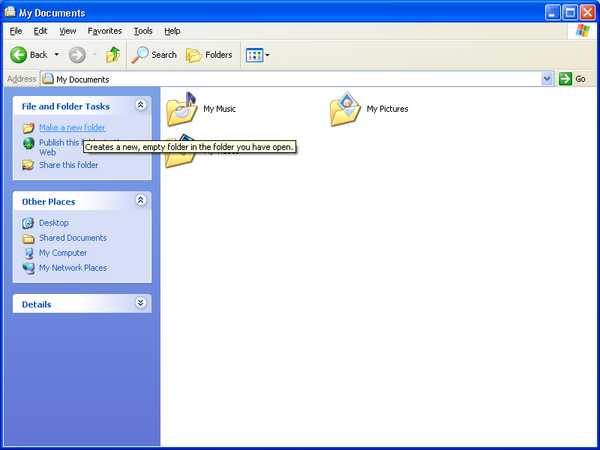Open Shared Documents link
Screen dimensions: 600x450
73,238
